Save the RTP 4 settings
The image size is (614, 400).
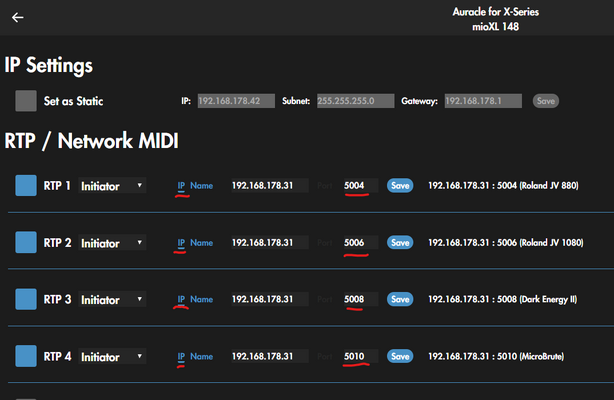pyautogui.click(x=400, y=356)
